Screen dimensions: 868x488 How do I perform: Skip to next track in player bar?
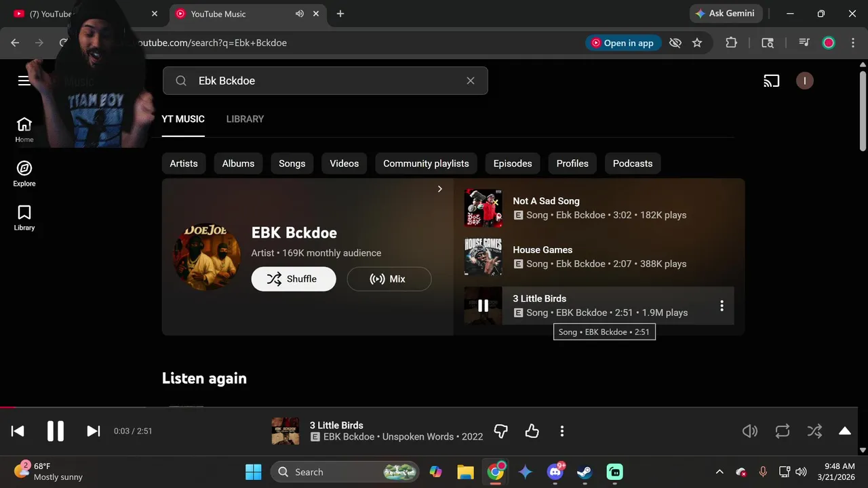94,431
